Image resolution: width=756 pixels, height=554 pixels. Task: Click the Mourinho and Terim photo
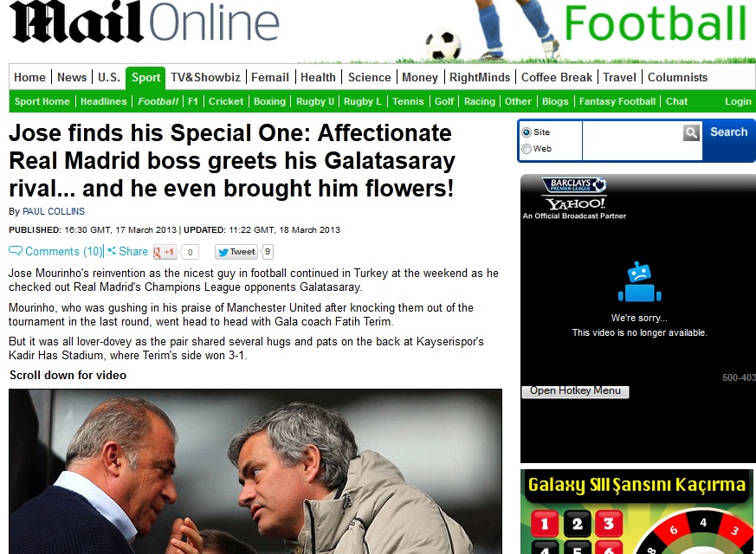(255, 472)
